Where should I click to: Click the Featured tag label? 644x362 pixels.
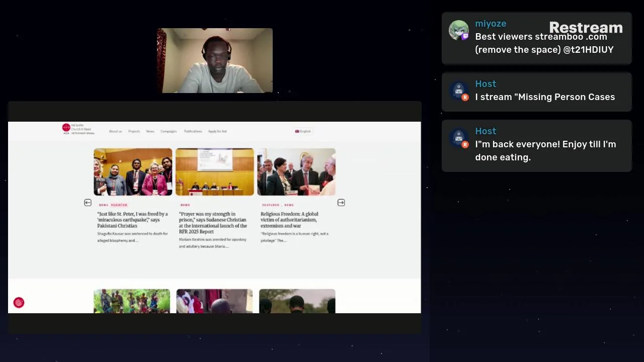[271, 205]
